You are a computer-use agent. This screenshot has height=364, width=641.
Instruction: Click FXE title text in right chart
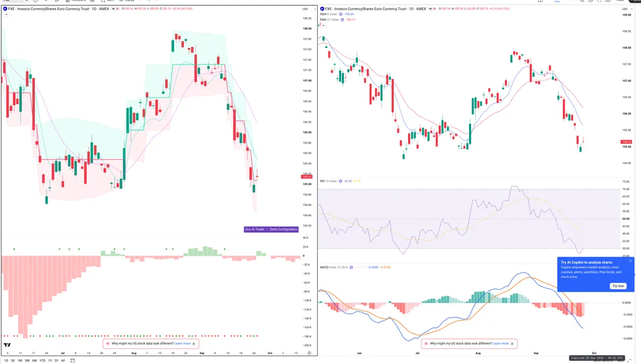tap(376, 9)
